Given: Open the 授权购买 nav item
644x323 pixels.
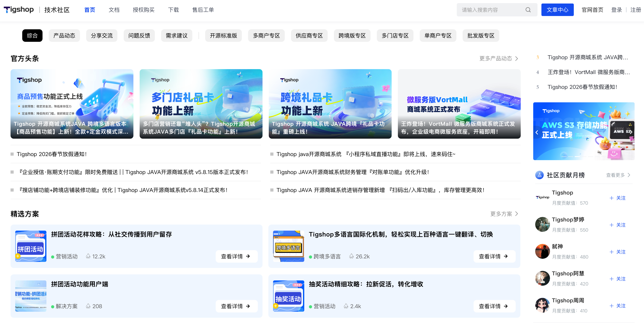Looking at the screenshot, I should click(144, 10).
